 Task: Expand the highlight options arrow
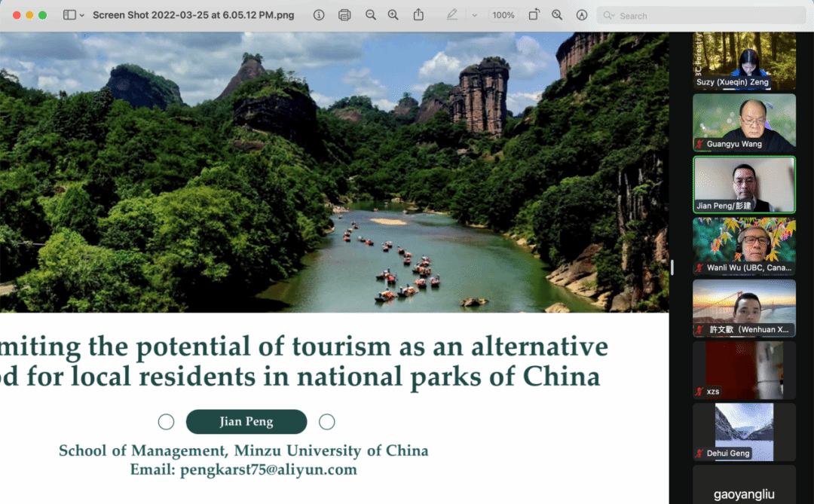[x=474, y=15]
